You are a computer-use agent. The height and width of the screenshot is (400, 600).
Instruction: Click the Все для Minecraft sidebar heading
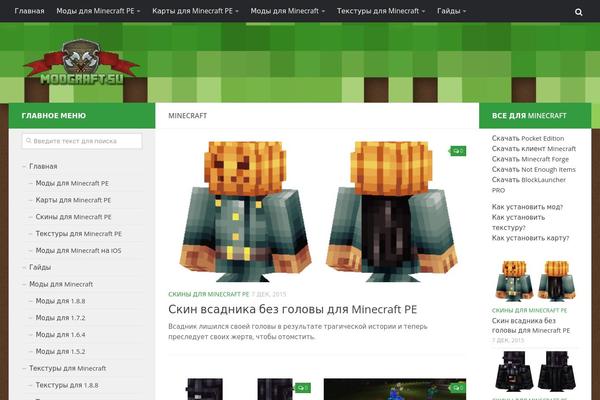(529, 116)
